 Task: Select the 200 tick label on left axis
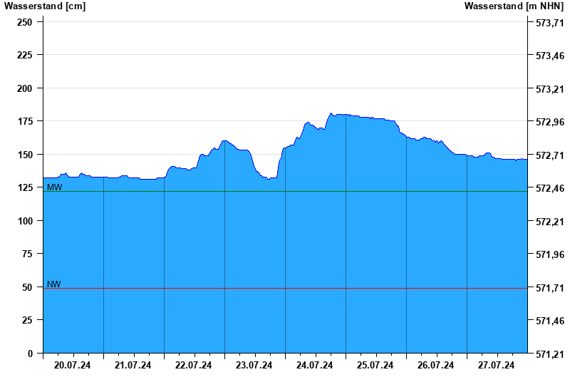click(x=25, y=88)
